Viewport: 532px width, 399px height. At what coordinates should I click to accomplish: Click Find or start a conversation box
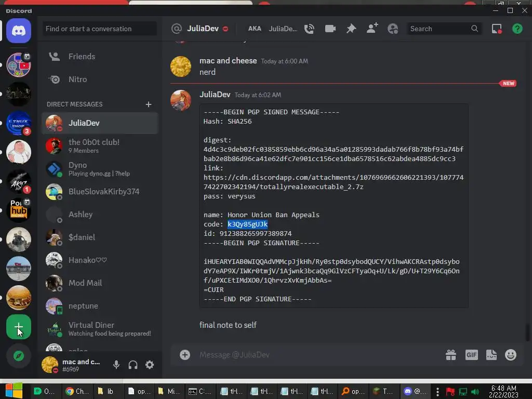tap(100, 29)
